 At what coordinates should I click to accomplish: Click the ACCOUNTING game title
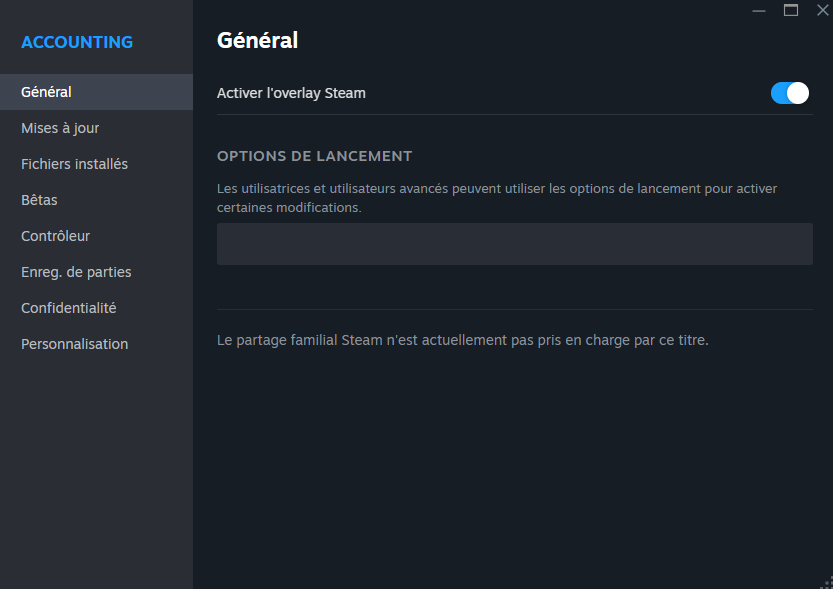[x=77, y=42]
